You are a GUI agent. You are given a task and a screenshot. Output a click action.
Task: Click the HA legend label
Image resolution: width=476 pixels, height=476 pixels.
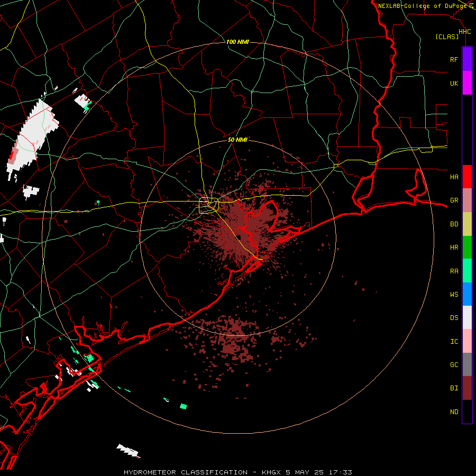click(454, 177)
